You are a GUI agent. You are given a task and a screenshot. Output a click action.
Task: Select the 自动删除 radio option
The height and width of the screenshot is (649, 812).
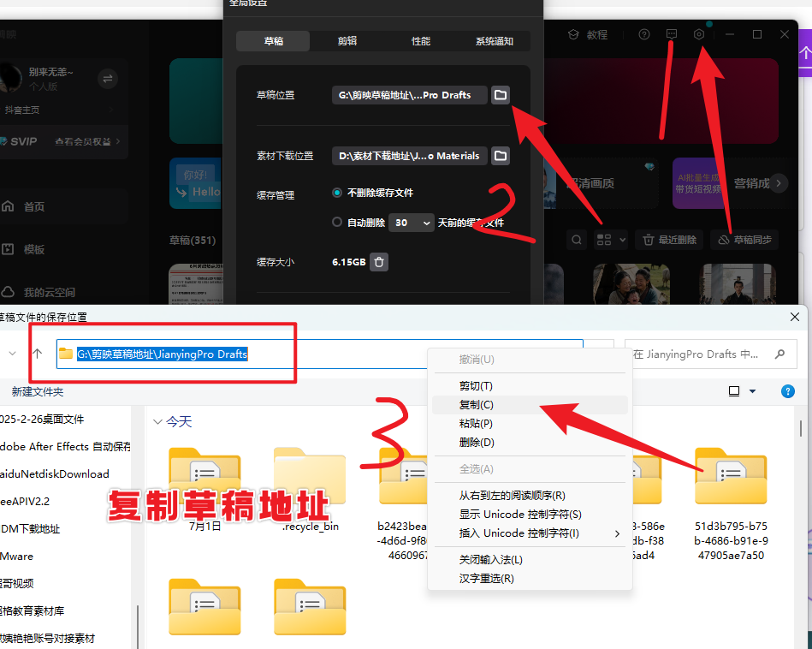[x=337, y=223]
